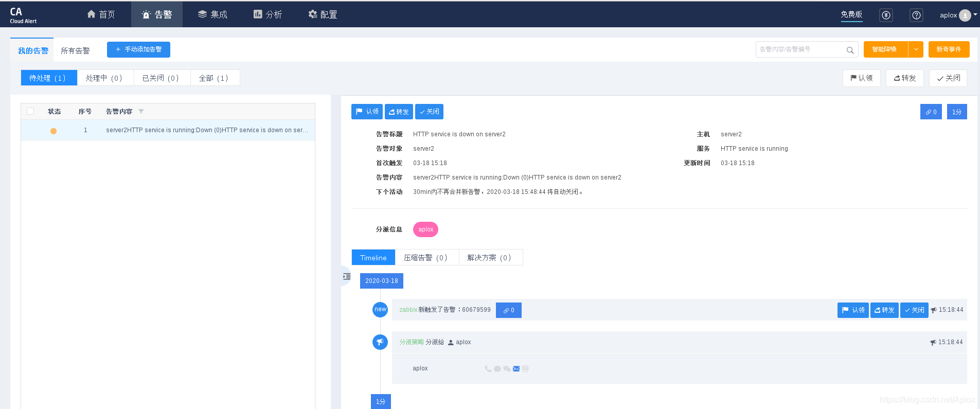This screenshot has width=980, height=409.
Task: Click the 1分 marker at timeline bottom
Action: click(x=381, y=401)
